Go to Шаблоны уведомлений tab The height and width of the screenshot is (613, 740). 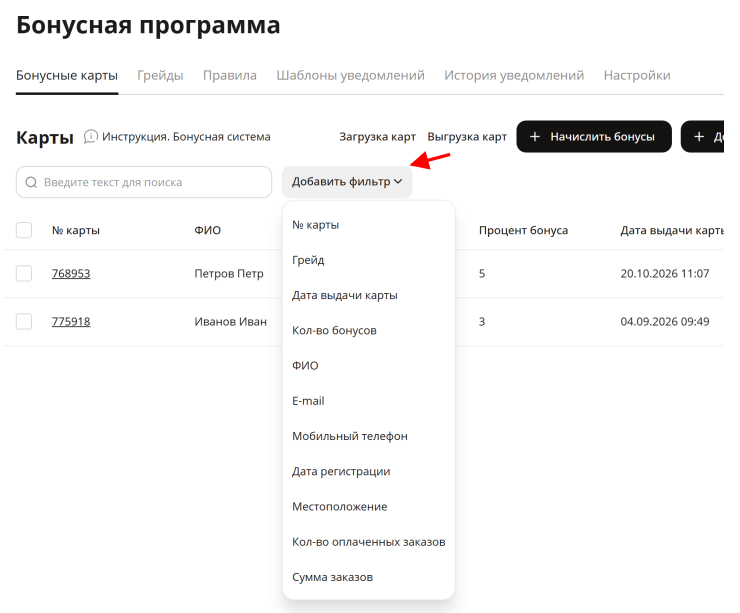coord(351,76)
